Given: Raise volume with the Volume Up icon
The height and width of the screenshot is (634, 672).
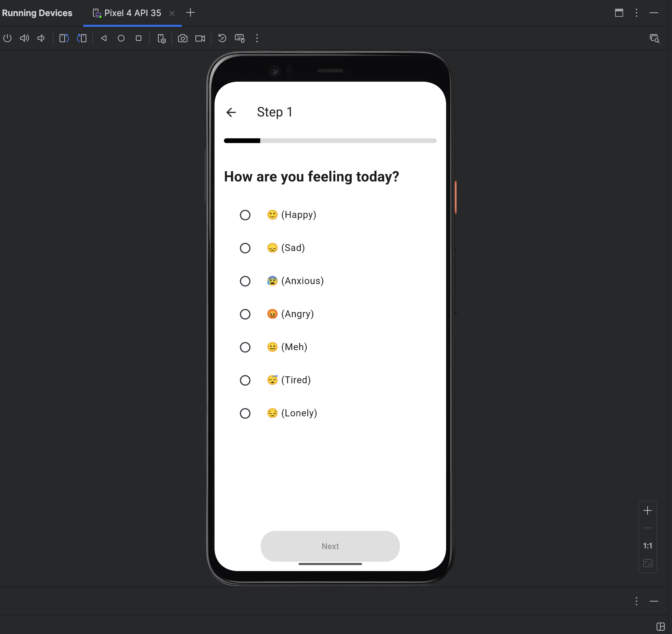Looking at the screenshot, I should click(24, 38).
